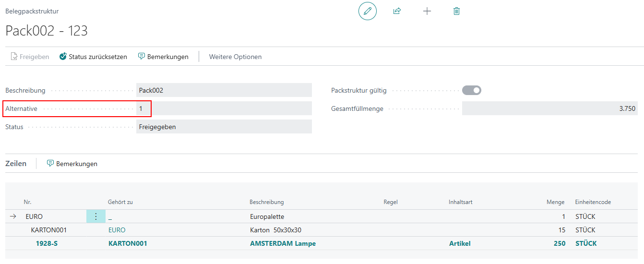Click the plus icon to create new

pos(427,11)
